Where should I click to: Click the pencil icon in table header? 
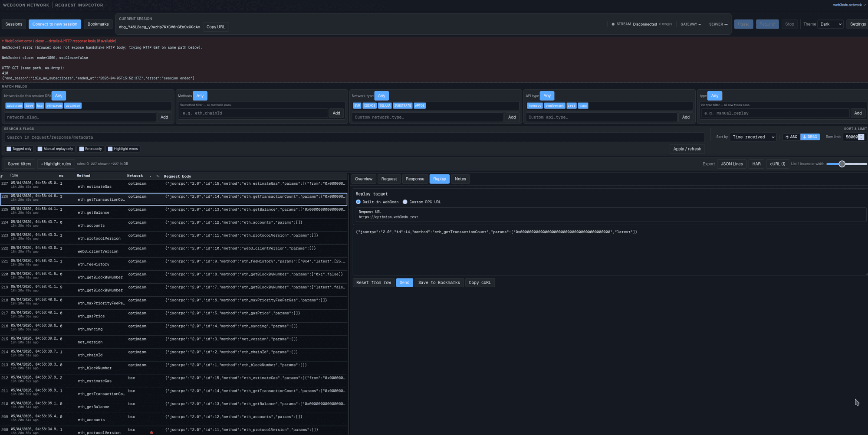pyautogui.click(x=158, y=177)
